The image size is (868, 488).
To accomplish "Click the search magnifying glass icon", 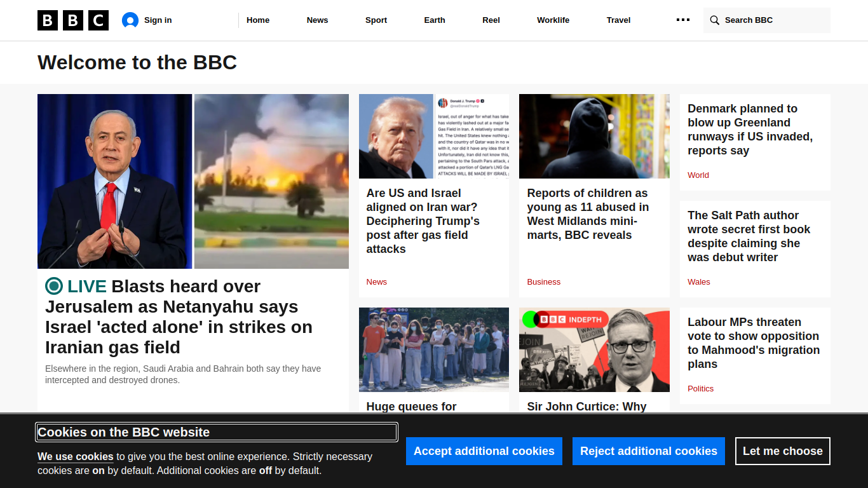I will click(x=715, y=20).
